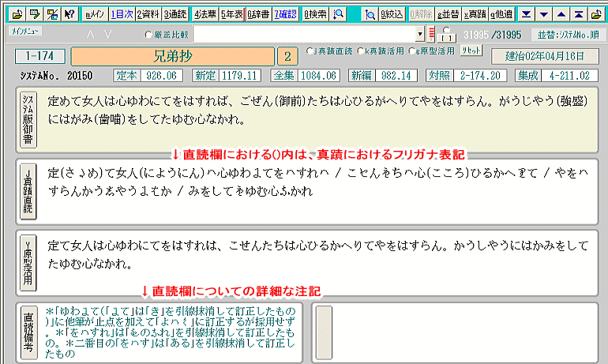Click the search-down magnifier icon beside 8検索
Screen dimensions: 608x364
[x=339, y=14]
